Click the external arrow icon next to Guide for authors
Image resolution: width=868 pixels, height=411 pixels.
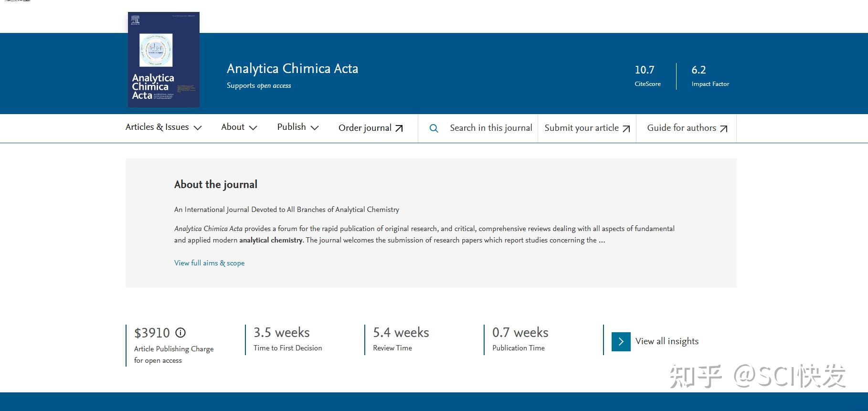click(x=724, y=129)
